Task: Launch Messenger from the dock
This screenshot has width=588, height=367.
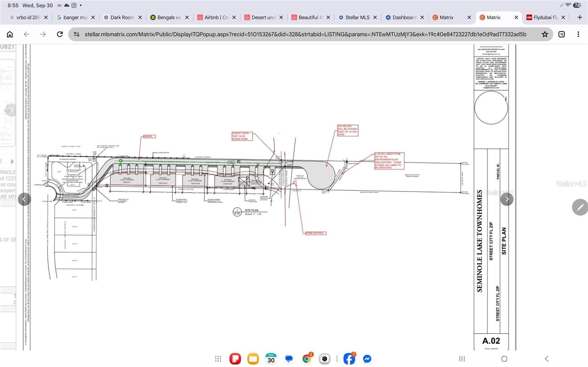Action: click(367, 359)
